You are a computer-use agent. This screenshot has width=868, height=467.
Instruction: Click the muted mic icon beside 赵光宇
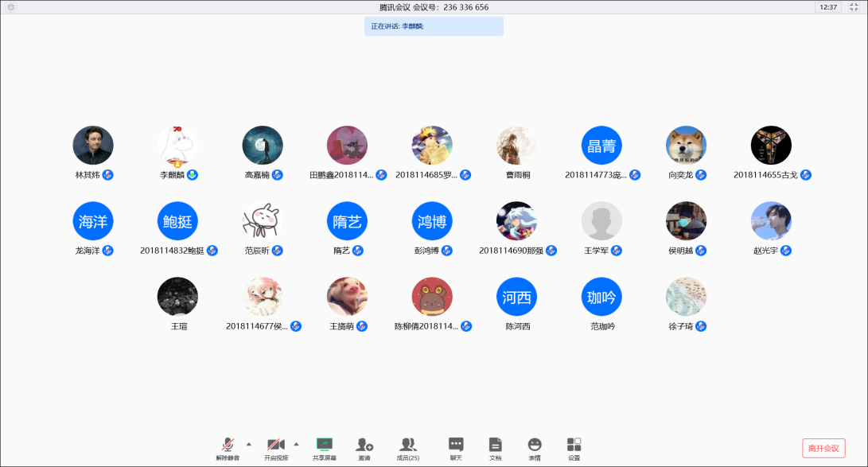[x=785, y=251]
